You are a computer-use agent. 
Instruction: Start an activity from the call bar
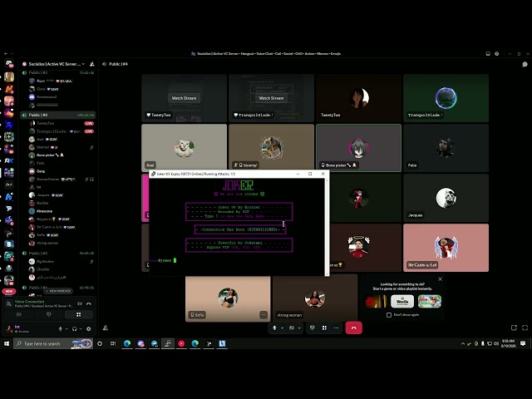coord(324,328)
